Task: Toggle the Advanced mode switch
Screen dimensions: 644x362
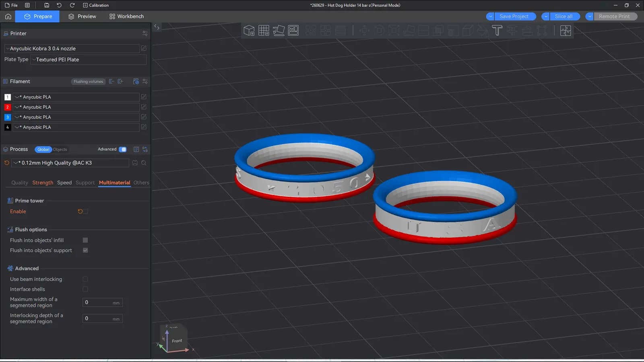Action: pyautogui.click(x=123, y=149)
